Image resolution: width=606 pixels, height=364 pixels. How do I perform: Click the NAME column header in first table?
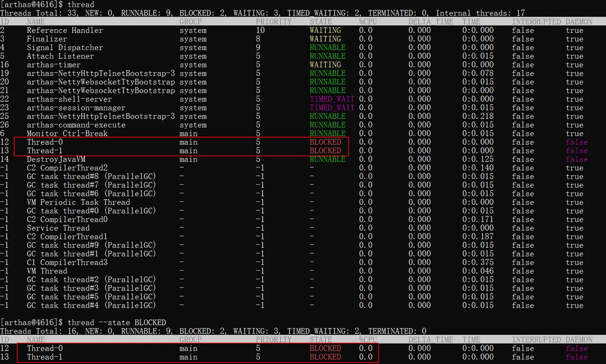[35, 22]
